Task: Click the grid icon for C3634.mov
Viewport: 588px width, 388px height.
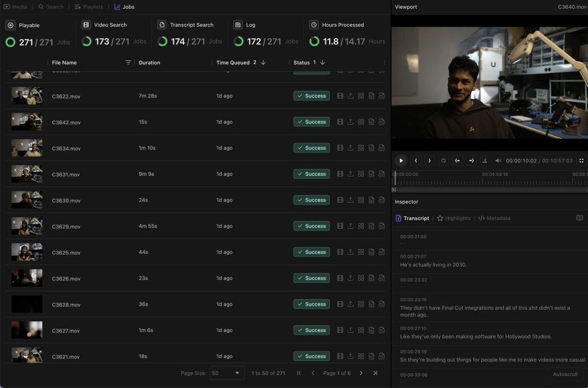Action: [x=361, y=148]
